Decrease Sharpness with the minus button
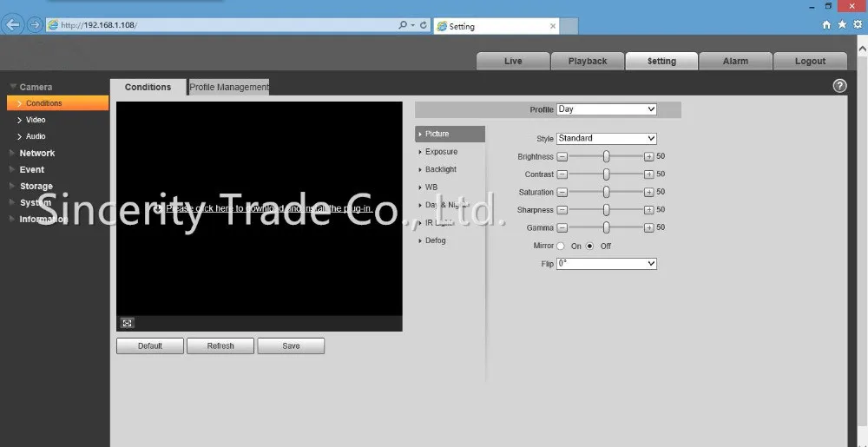The height and width of the screenshot is (447, 868). (x=562, y=210)
